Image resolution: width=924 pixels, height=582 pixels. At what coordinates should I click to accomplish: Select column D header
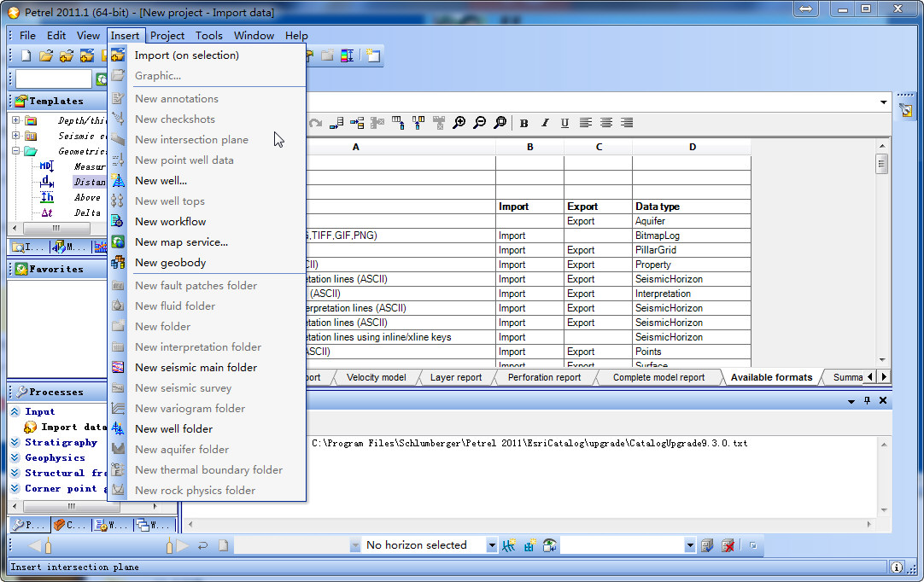692,148
